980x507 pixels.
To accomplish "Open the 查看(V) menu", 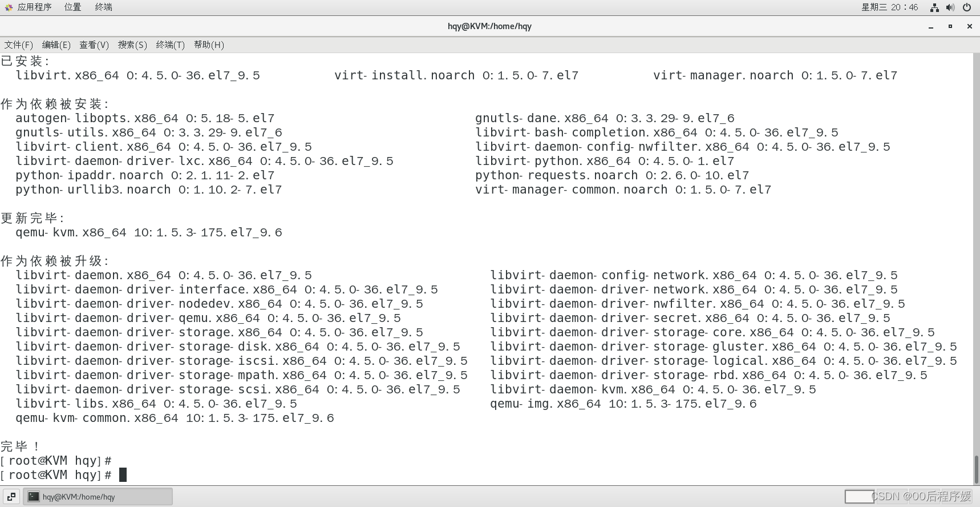I will (x=94, y=45).
